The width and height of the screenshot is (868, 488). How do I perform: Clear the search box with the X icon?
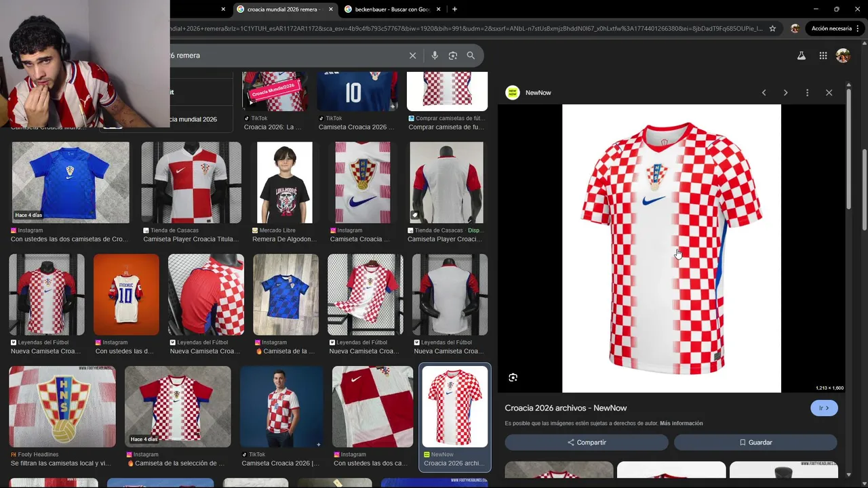412,56
